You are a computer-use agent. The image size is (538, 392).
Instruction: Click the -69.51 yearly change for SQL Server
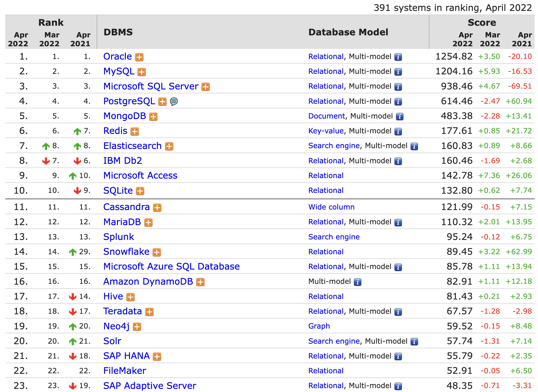tap(520, 86)
